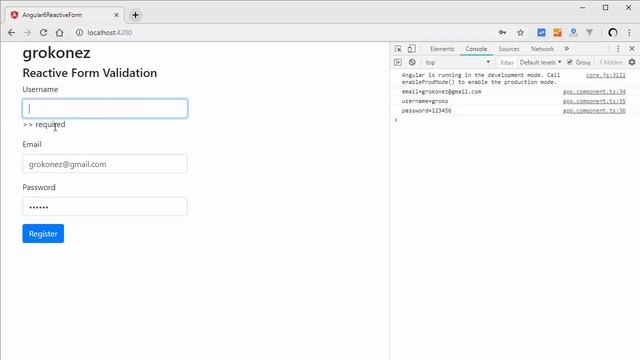
Task: Clear the console with the clear icon
Action: tap(412, 62)
